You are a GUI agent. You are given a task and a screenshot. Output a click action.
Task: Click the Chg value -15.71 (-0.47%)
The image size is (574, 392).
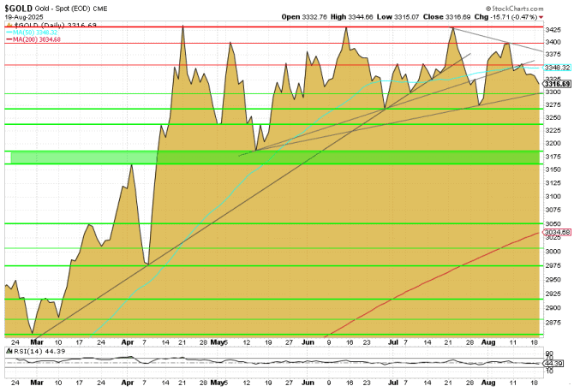513,17
